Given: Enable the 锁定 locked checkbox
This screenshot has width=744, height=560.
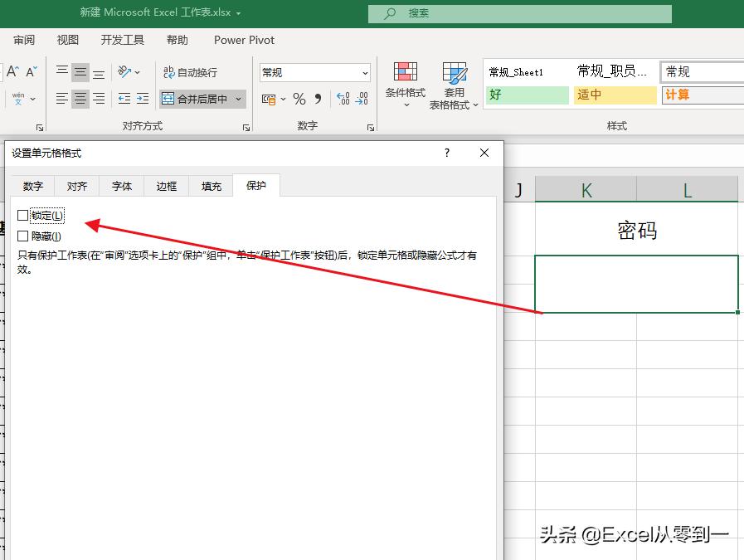Looking at the screenshot, I should point(20,215).
